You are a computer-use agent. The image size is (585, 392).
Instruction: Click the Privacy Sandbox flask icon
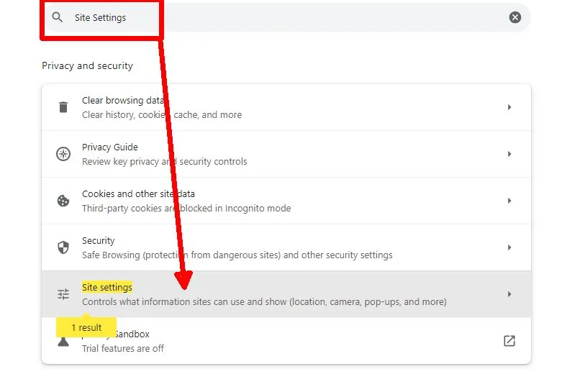(x=63, y=342)
